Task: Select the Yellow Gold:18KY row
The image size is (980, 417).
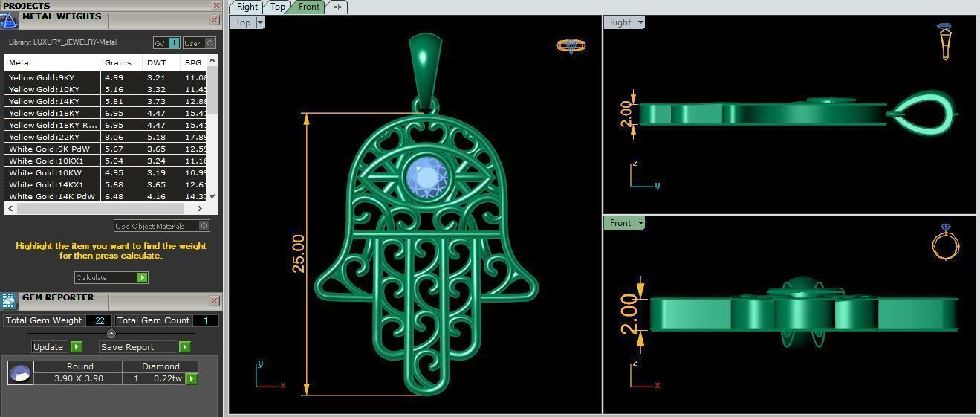Action: click(106, 113)
